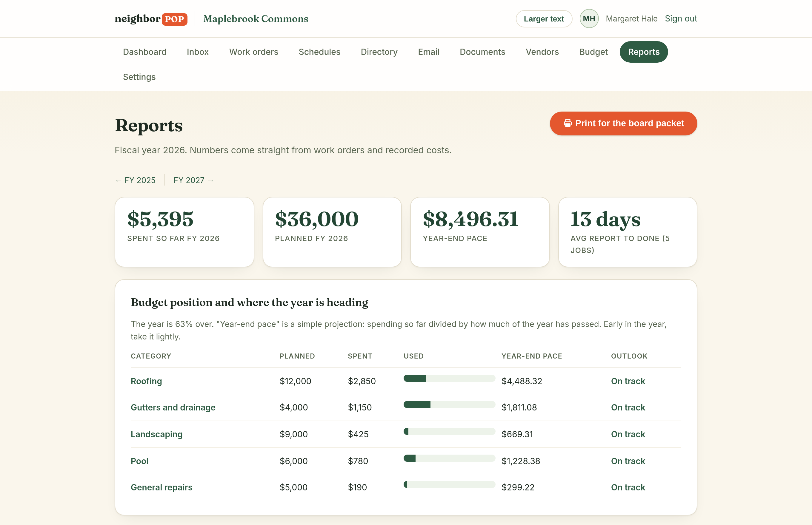Open the Vendors tab
The image size is (812, 525).
coord(542,52)
